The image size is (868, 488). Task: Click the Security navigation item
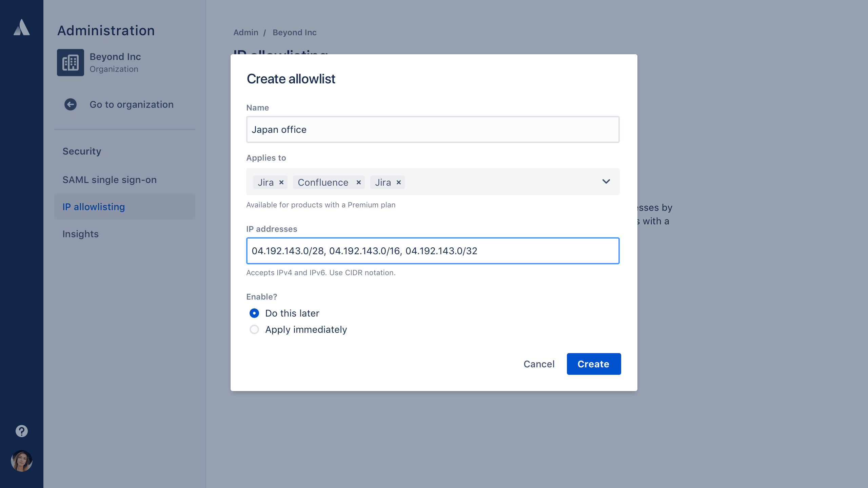[x=82, y=151]
